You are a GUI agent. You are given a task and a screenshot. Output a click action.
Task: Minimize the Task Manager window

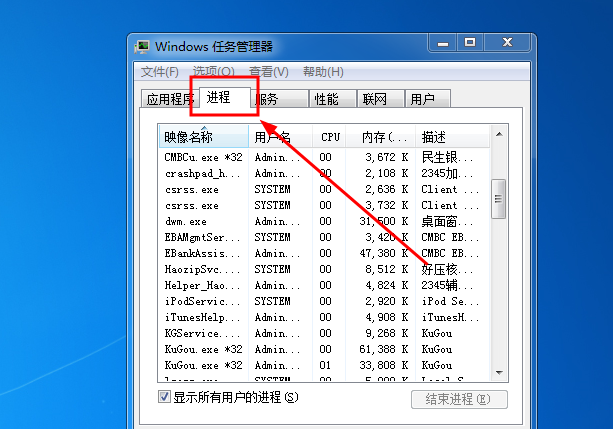[443, 43]
